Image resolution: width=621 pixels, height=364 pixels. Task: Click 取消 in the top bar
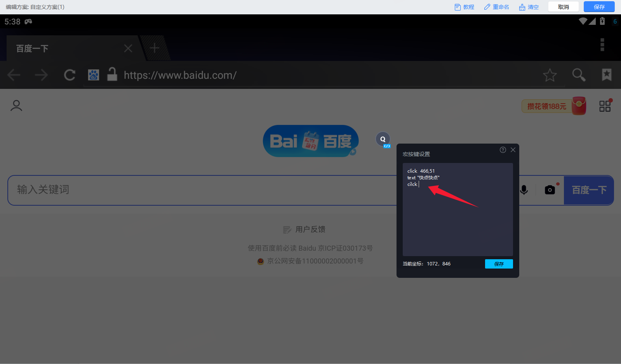pyautogui.click(x=563, y=7)
